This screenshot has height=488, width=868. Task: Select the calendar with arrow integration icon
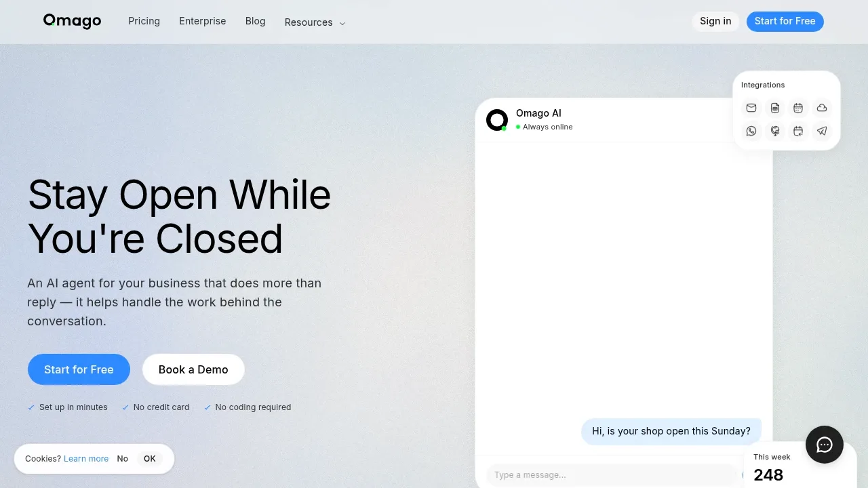[x=798, y=131]
